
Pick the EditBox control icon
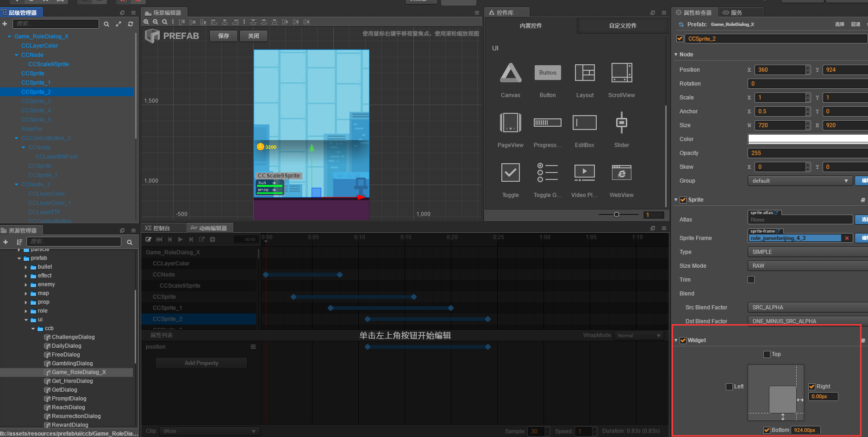click(584, 123)
